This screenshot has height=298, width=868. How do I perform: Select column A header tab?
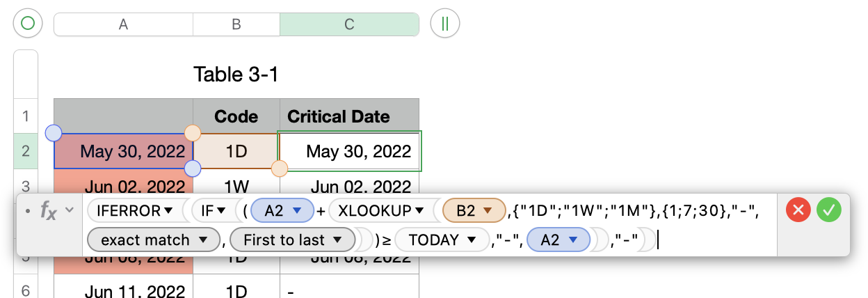123,24
